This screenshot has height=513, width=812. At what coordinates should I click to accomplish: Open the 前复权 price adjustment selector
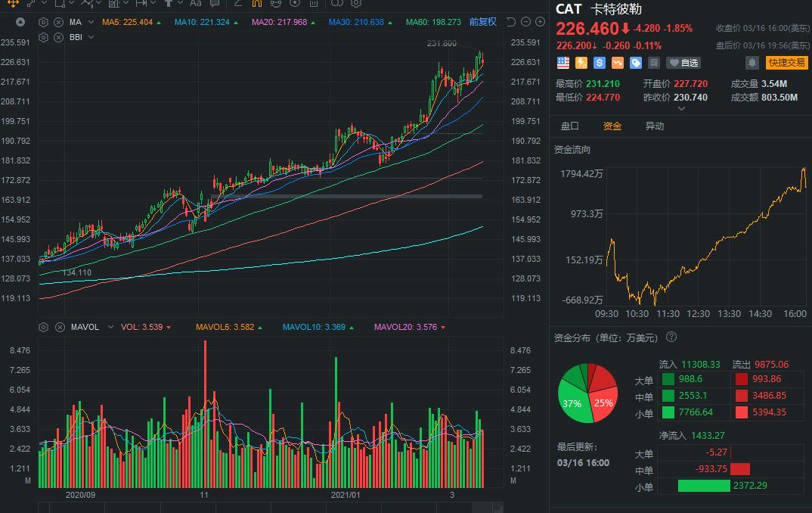(482, 22)
